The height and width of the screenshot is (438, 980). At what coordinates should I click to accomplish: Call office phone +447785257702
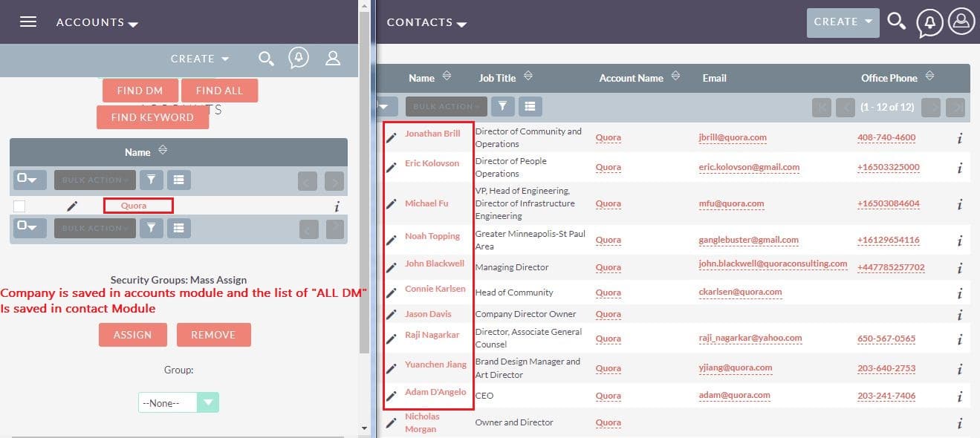tap(891, 268)
